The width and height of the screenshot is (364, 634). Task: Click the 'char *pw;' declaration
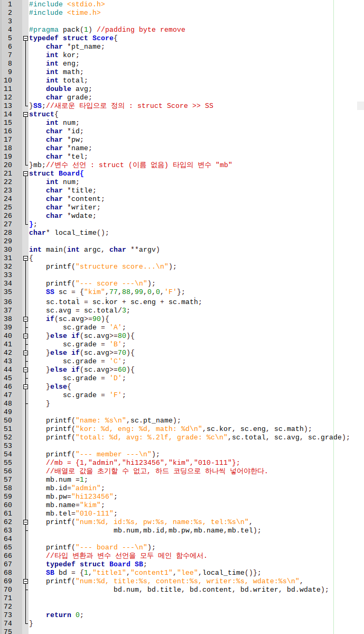click(64, 140)
